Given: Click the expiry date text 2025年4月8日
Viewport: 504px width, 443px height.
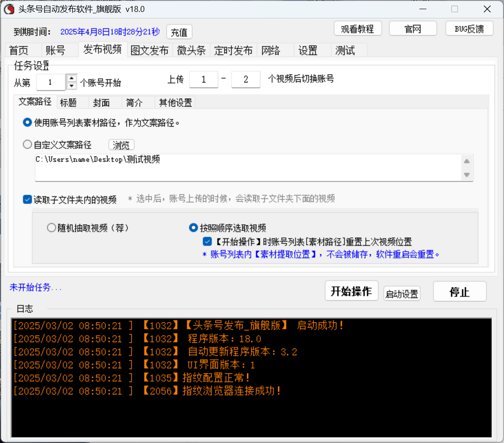Looking at the screenshot, I should point(110,32).
